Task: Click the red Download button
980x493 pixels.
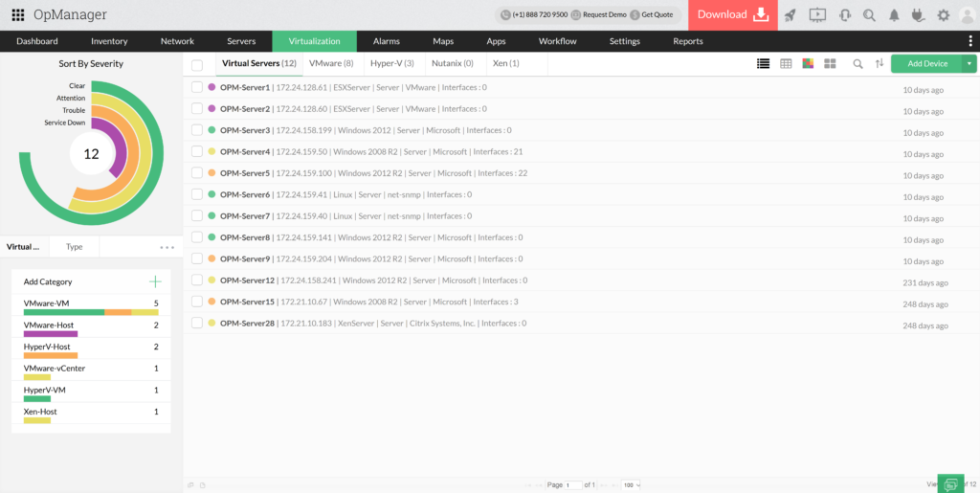Action: (x=732, y=14)
